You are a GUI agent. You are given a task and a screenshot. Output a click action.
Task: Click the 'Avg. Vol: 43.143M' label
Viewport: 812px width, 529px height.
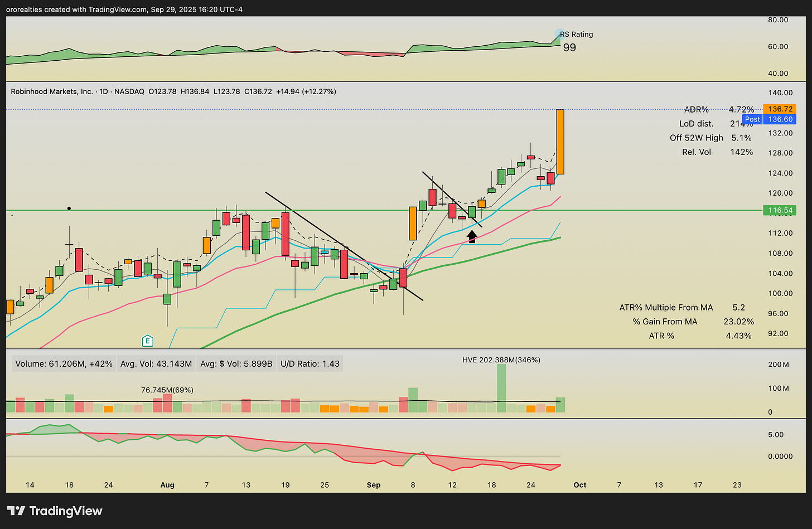coord(156,364)
